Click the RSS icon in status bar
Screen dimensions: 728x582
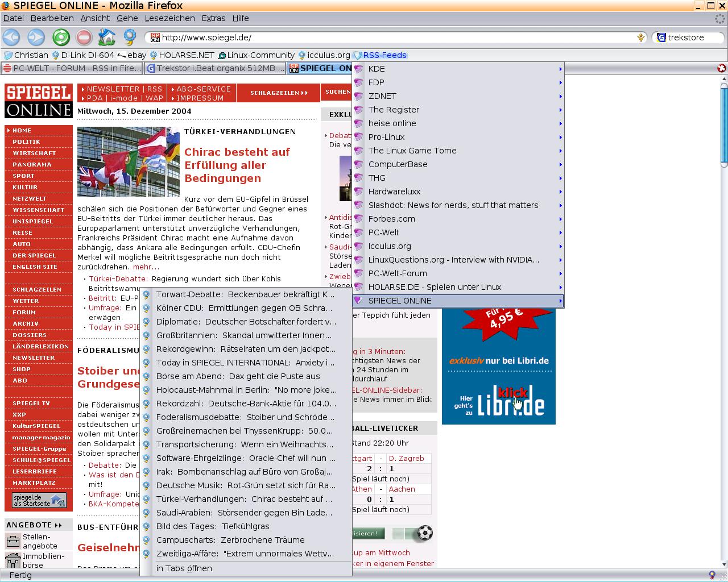click(712, 575)
